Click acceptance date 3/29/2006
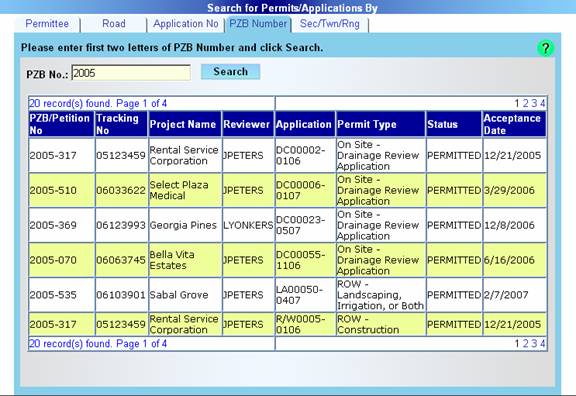 point(509,190)
